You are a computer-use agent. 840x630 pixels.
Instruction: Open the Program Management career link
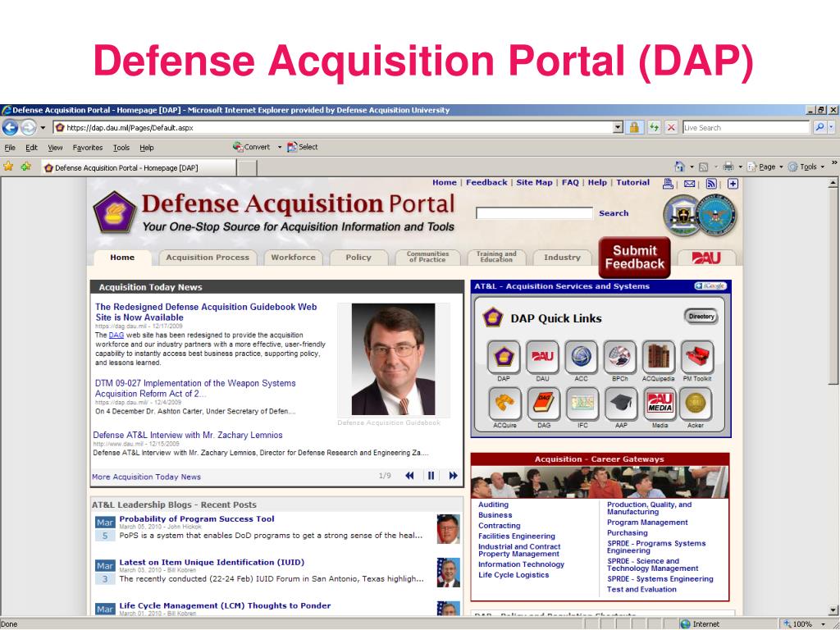(x=647, y=523)
